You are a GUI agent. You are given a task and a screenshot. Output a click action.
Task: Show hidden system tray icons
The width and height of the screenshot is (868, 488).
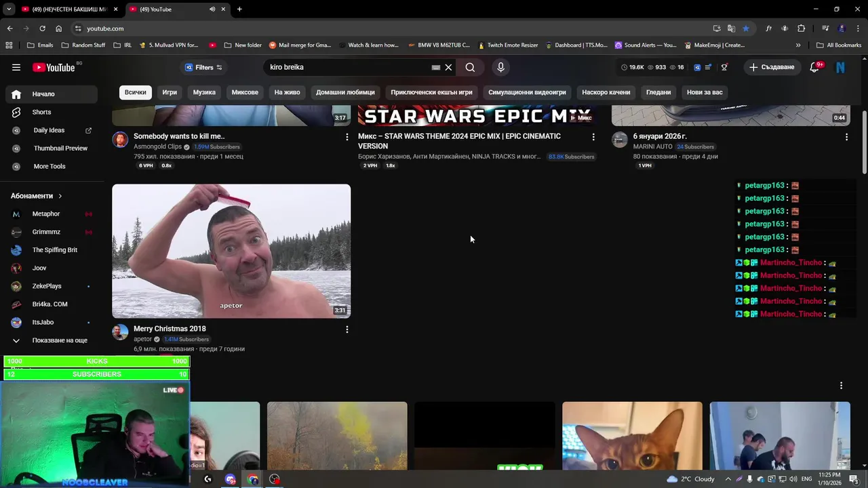(x=728, y=479)
